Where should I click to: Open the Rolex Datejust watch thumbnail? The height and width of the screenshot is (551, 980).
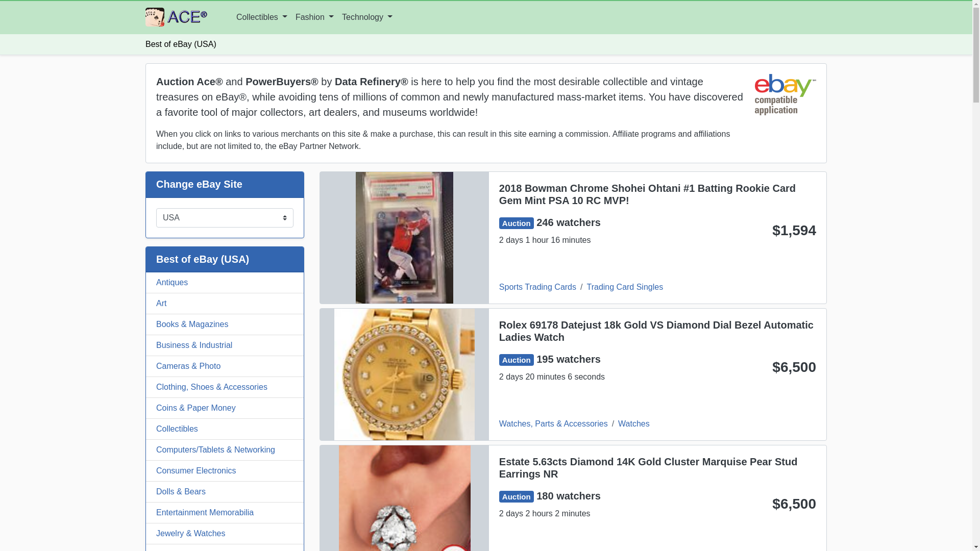pyautogui.click(x=404, y=374)
